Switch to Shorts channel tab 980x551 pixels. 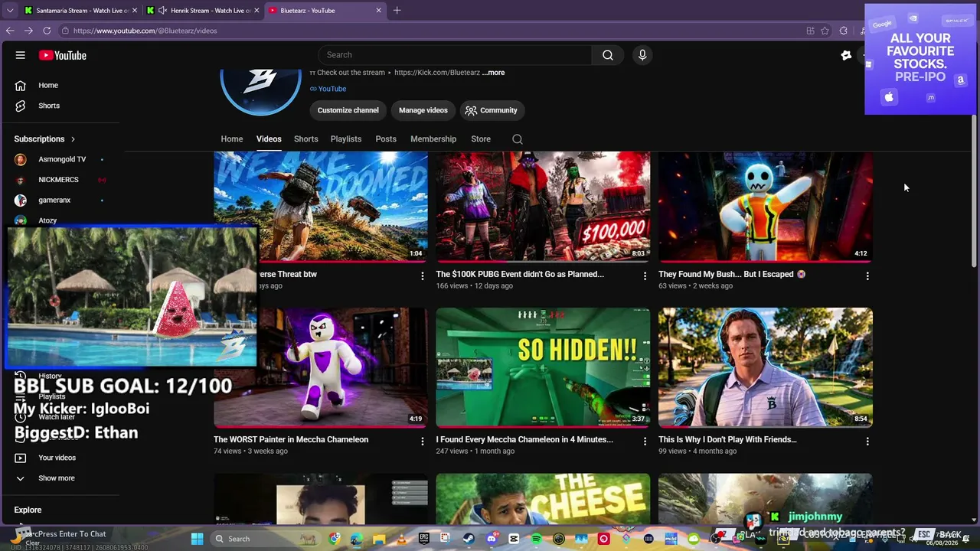tap(305, 139)
